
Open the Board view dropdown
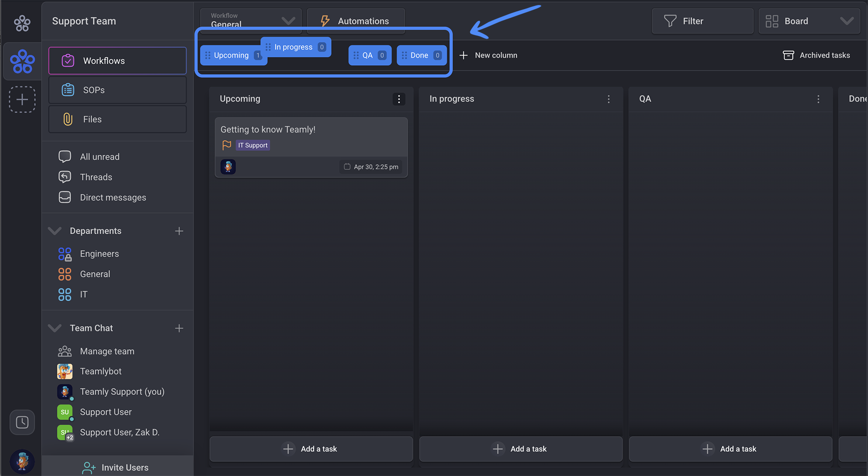pyautogui.click(x=809, y=21)
